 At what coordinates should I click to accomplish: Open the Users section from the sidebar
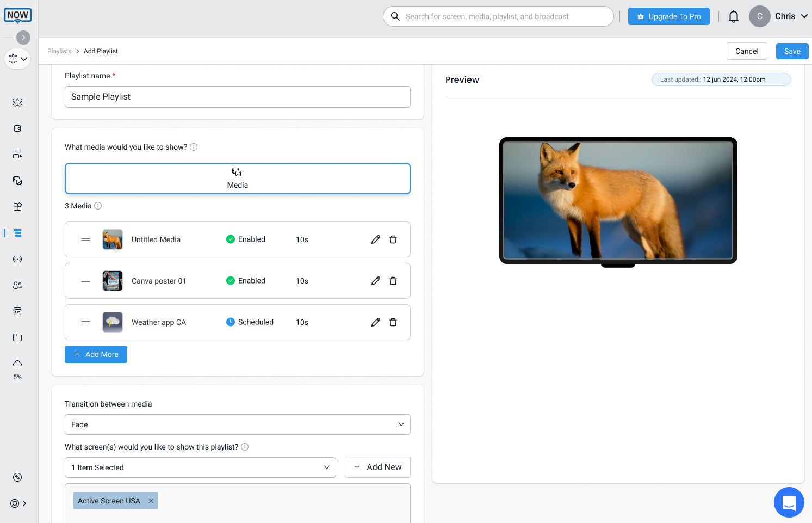(x=17, y=285)
